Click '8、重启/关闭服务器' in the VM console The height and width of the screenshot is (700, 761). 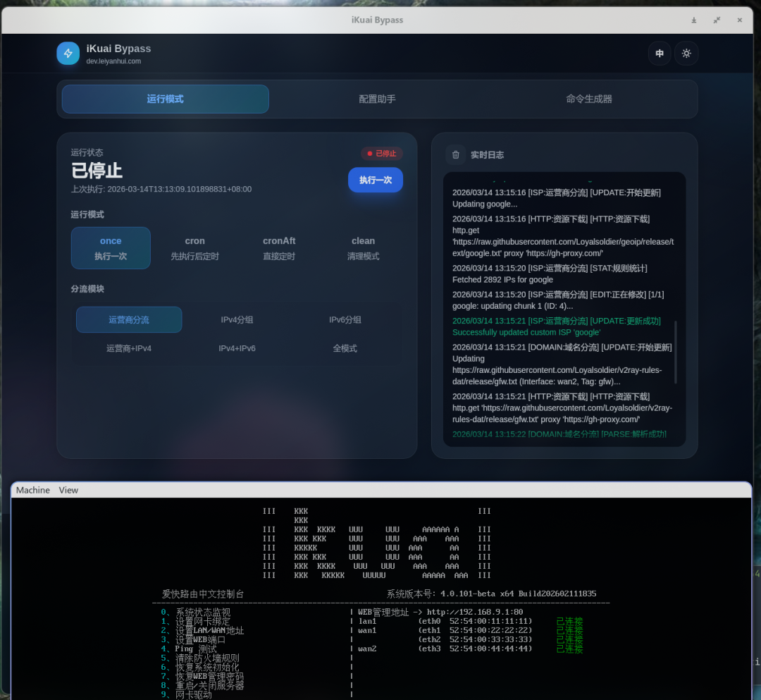coord(203,685)
